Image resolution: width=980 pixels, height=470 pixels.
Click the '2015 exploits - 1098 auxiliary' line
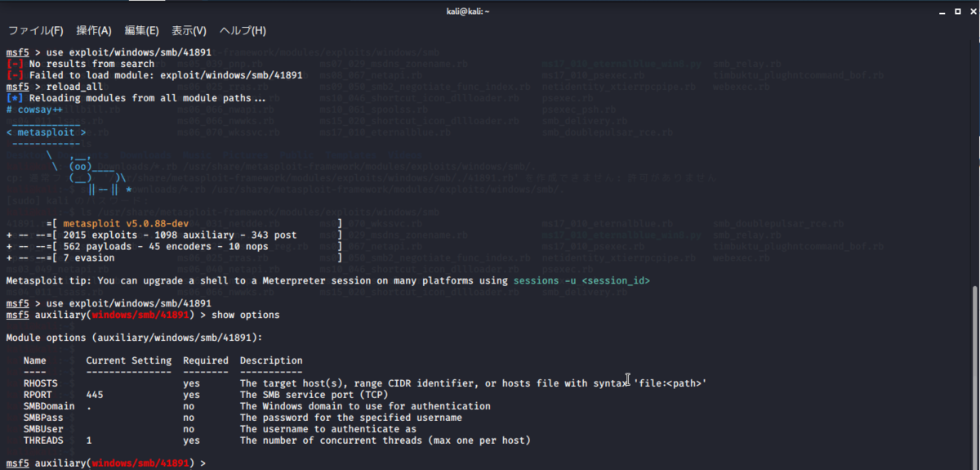(180, 235)
